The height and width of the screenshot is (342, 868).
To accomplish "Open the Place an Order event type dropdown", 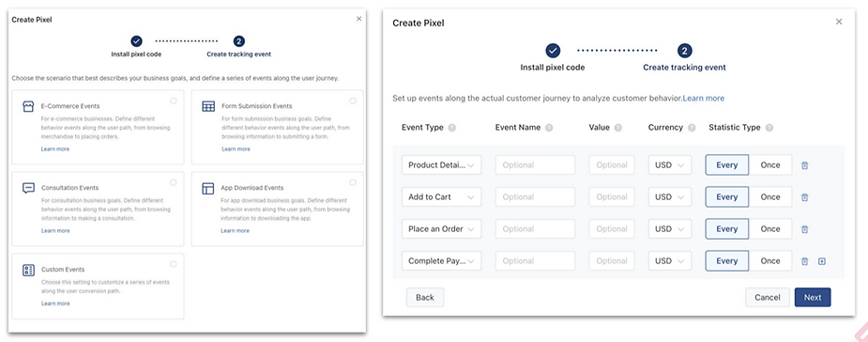I will tap(441, 229).
